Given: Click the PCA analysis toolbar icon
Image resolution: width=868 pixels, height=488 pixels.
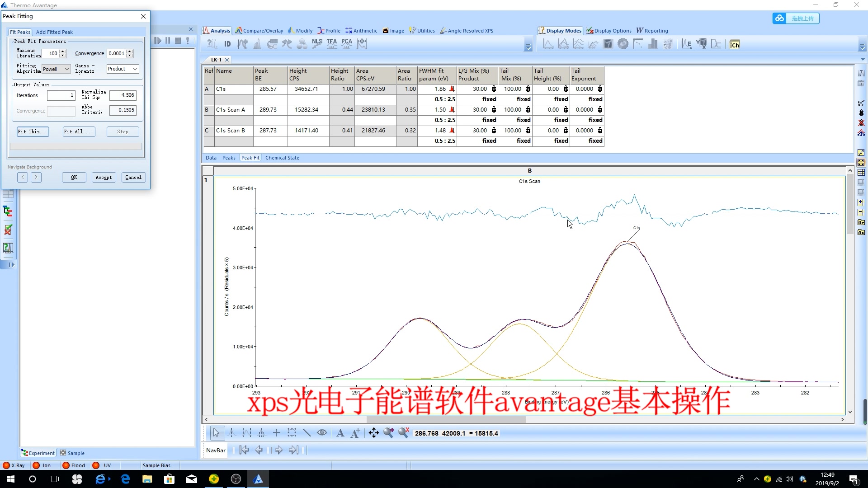Looking at the screenshot, I should 347,44.
